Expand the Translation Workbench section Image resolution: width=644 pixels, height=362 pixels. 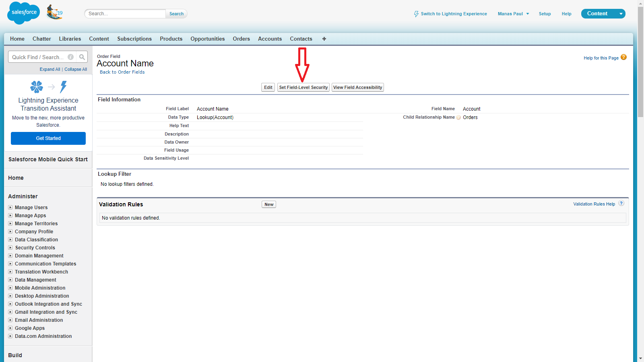10,272
